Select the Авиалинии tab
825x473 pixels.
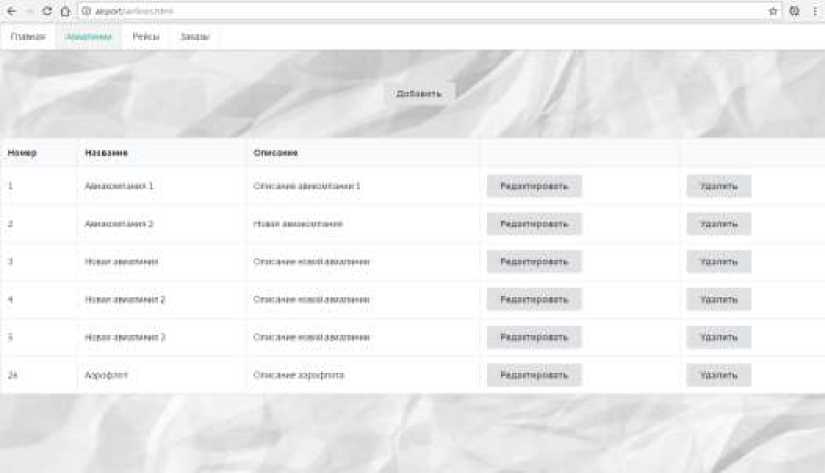coord(88,37)
